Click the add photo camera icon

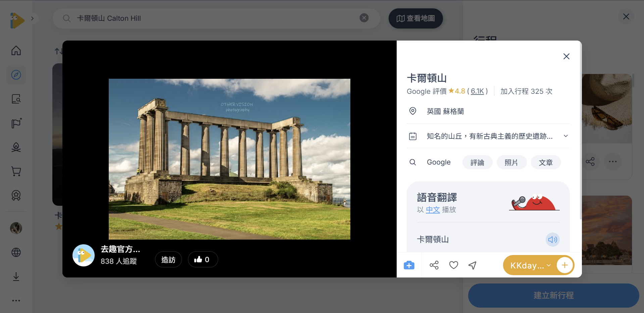409,265
